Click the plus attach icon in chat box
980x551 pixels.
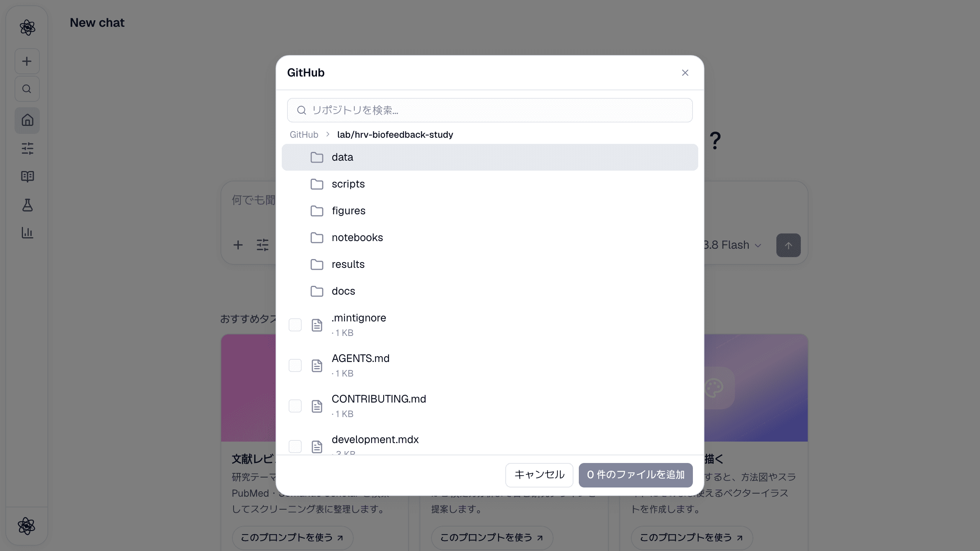(x=238, y=245)
